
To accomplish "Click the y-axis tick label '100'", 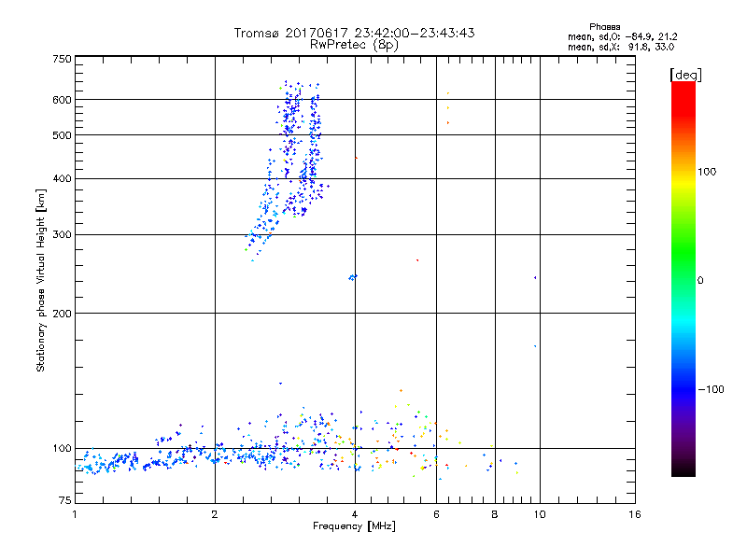I will [62, 449].
